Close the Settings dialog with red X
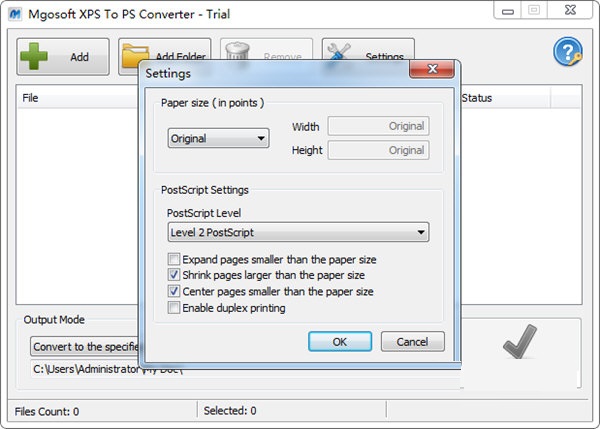The width and height of the screenshot is (600, 429). [432, 69]
